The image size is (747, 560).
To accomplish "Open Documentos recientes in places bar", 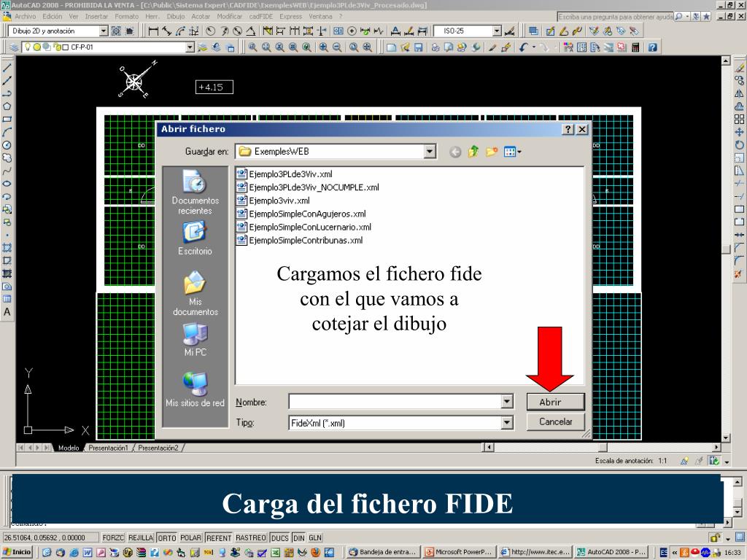I will click(x=196, y=192).
